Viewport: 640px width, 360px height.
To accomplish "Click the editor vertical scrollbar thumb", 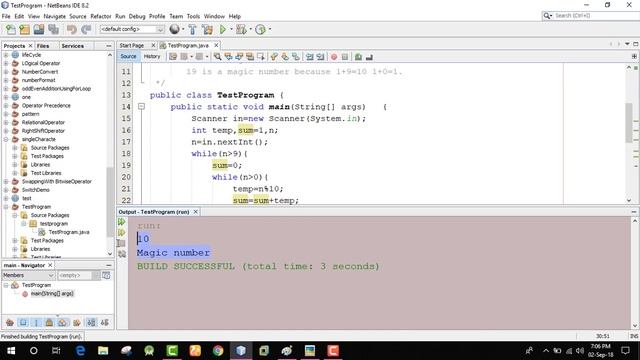I will [629, 123].
